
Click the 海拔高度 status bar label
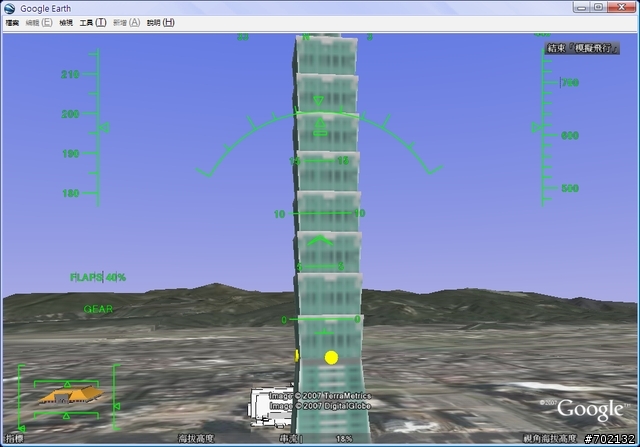pyautogui.click(x=196, y=439)
